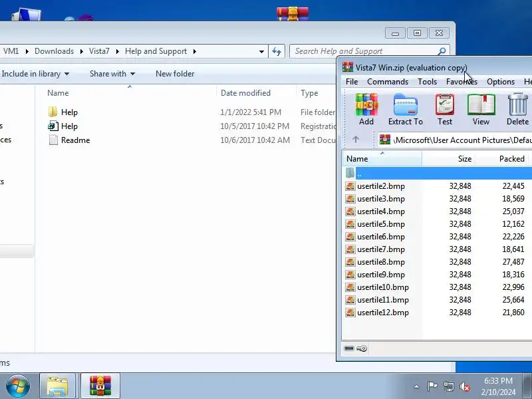
Task: Click the Help and Support breadcrumb
Action: tap(156, 51)
